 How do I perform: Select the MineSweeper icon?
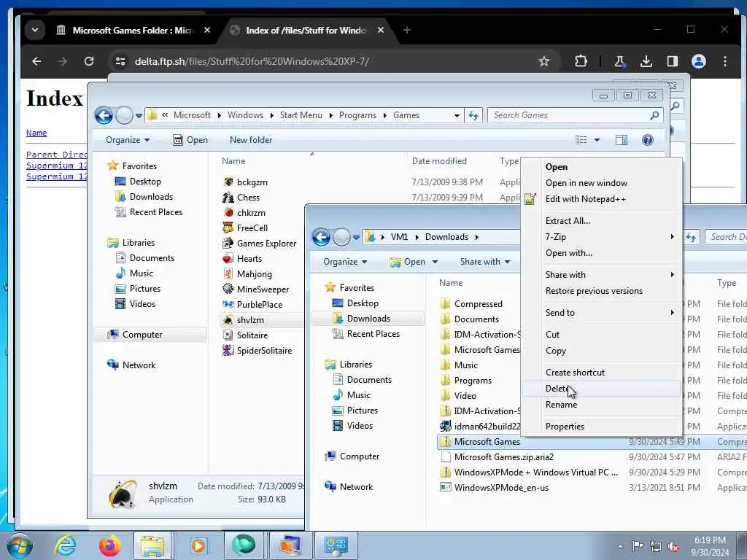point(228,289)
